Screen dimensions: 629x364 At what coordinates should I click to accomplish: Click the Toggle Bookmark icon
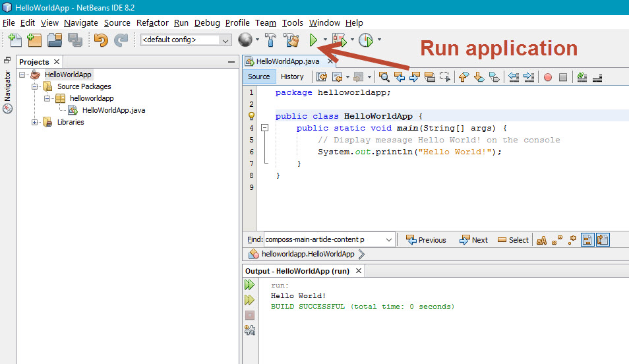click(494, 77)
